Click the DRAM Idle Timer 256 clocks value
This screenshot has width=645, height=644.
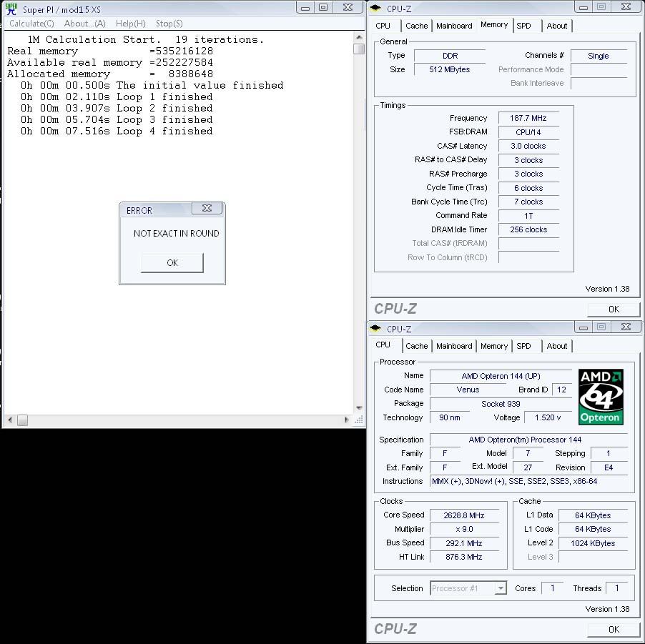(x=528, y=229)
